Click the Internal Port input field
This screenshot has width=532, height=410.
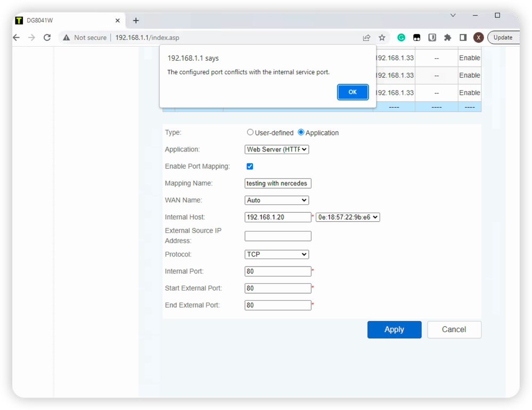[278, 271]
